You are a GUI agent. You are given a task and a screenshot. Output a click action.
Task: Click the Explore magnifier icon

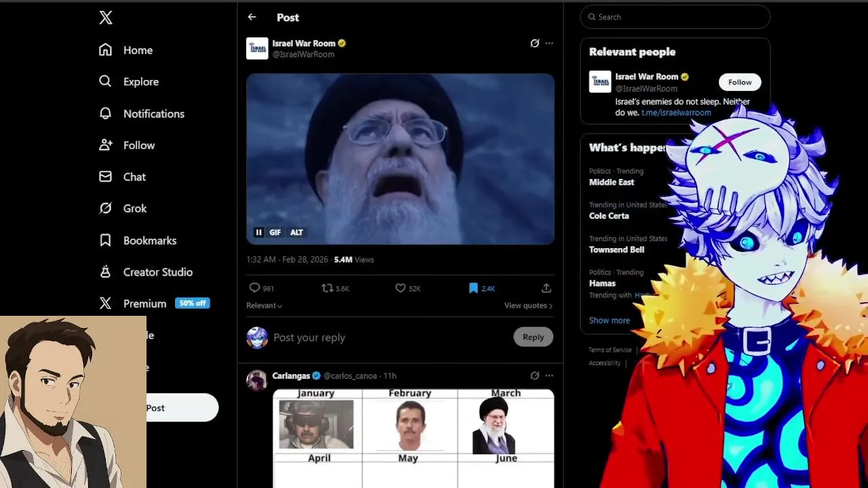[x=105, y=81]
